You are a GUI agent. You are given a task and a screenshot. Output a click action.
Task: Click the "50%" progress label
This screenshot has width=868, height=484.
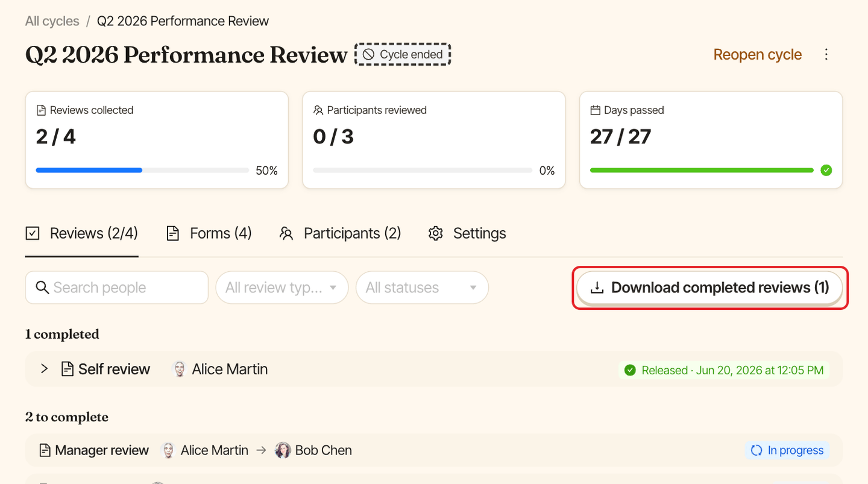click(266, 171)
